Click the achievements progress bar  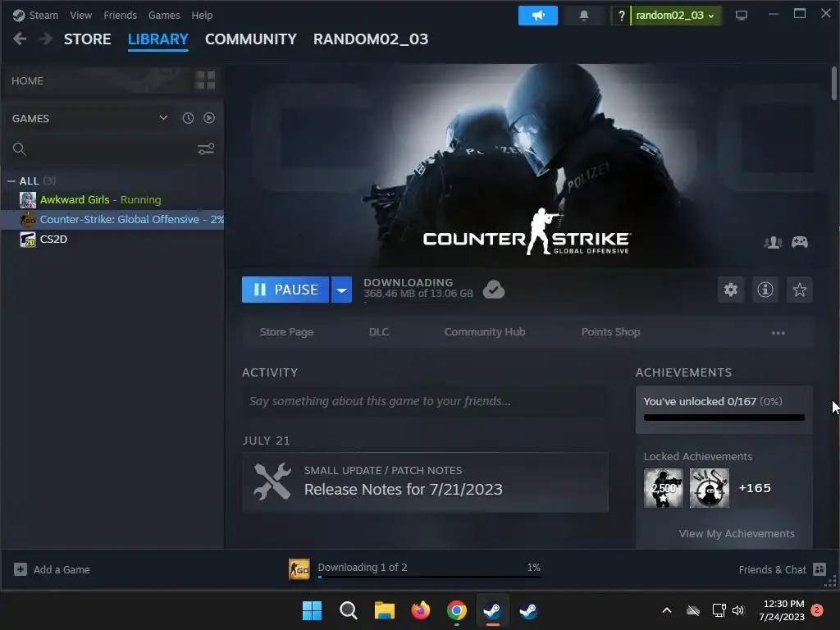click(x=724, y=418)
